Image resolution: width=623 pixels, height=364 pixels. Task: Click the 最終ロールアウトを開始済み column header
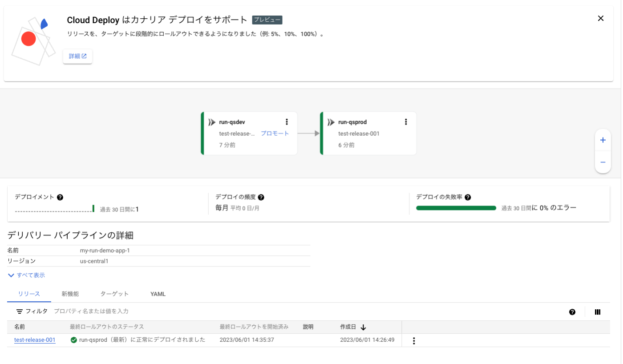point(254,327)
